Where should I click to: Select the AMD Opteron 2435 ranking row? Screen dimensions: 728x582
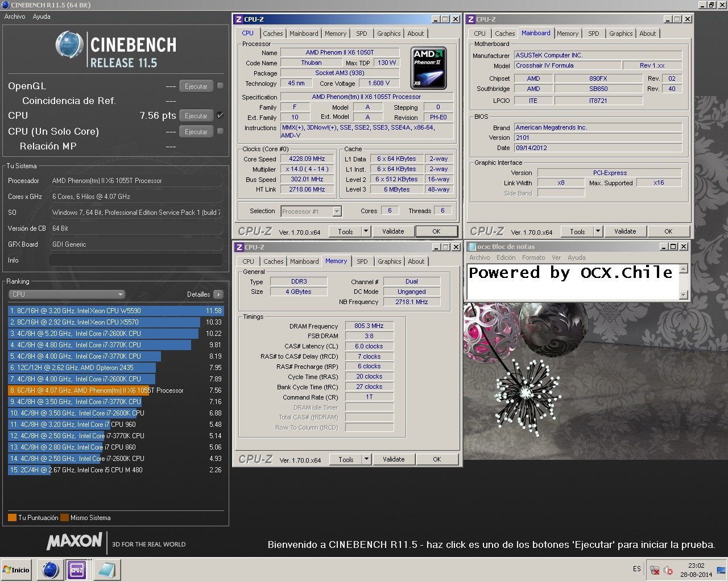tap(116, 368)
